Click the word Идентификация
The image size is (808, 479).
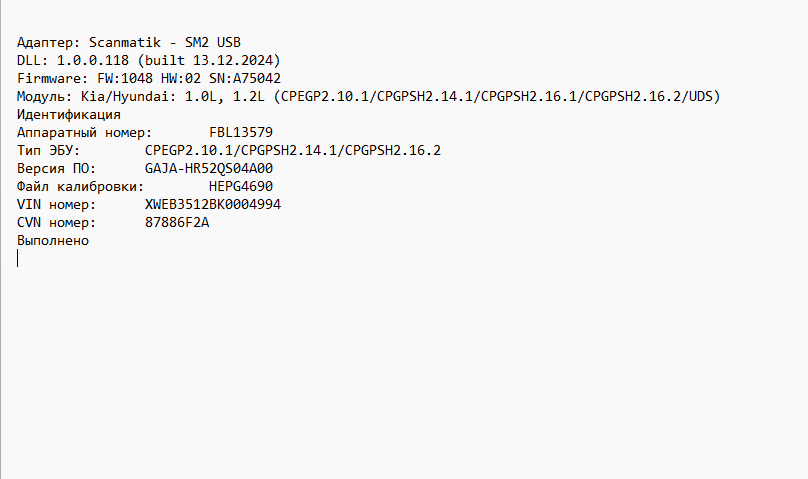pyautogui.click(x=69, y=115)
